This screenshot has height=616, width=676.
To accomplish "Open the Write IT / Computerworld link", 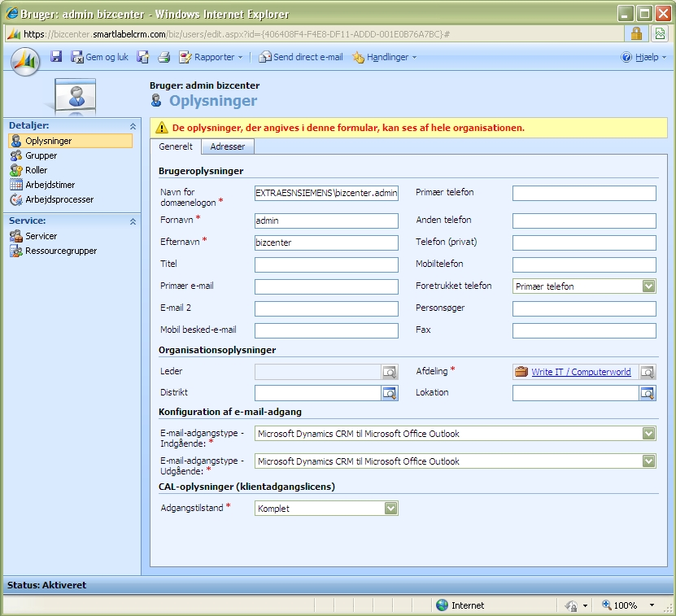I will tap(581, 372).
